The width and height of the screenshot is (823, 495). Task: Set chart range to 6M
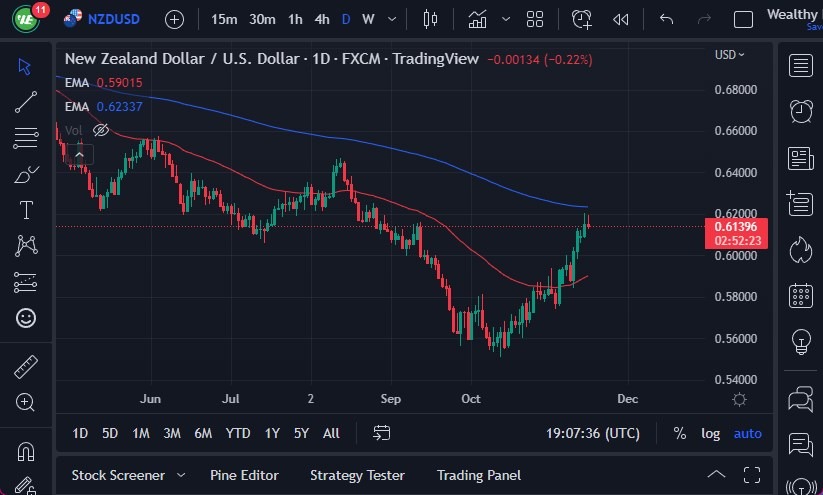coord(203,433)
